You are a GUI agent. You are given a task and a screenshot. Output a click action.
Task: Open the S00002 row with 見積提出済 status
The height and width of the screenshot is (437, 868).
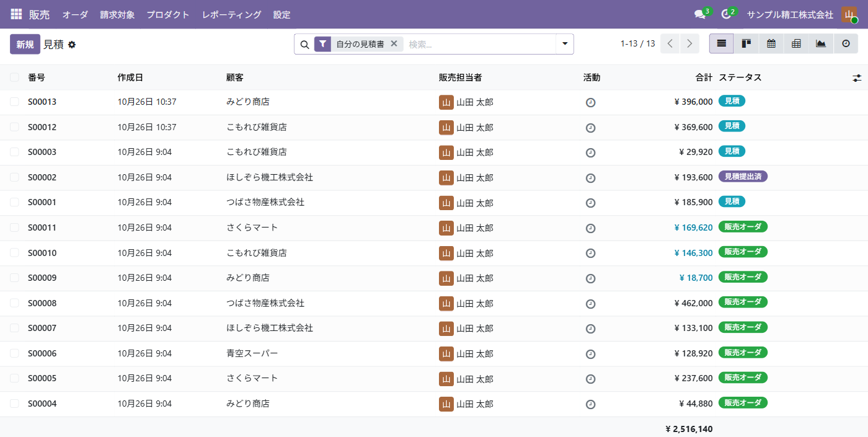point(434,177)
